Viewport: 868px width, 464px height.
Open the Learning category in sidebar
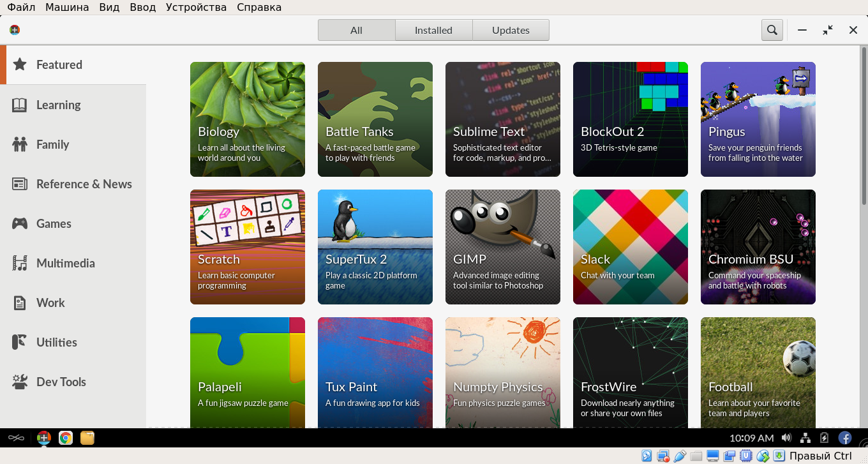pyautogui.click(x=73, y=105)
